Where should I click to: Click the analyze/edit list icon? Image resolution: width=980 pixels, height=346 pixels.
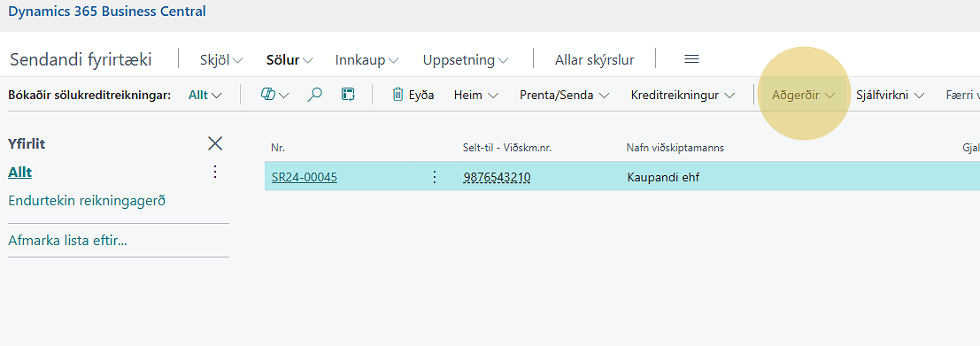point(348,95)
